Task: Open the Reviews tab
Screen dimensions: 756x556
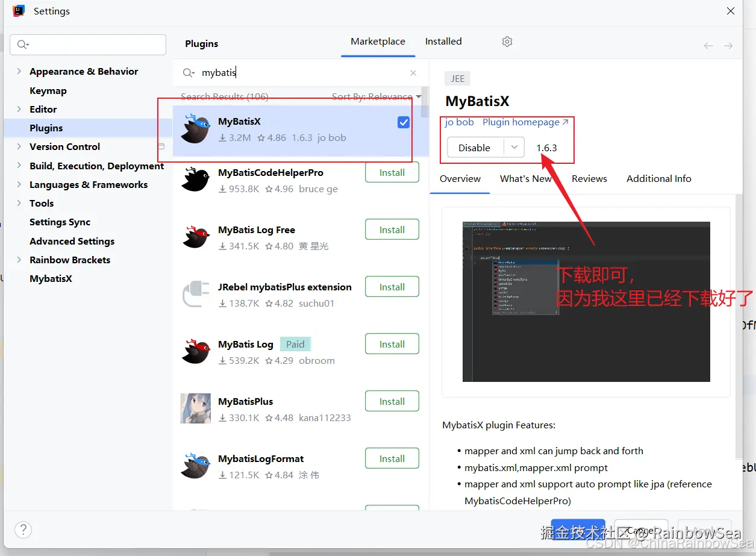Action: (589, 179)
